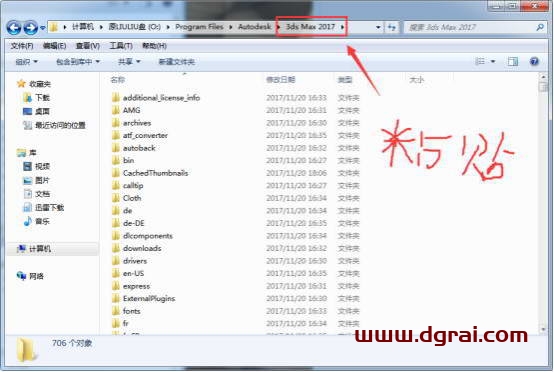Select the 图片 library
The image size is (554, 372).
(x=42, y=181)
